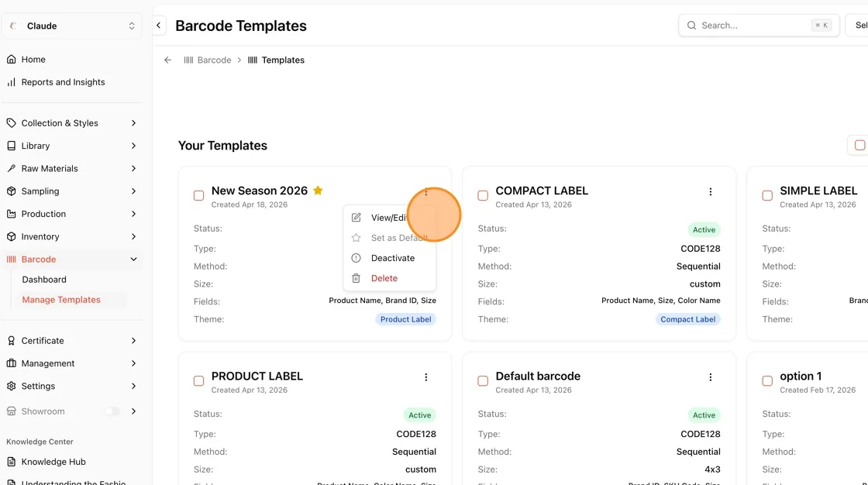This screenshot has width=868, height=485.
Task: Open the COMPACT LABEL three-dot menu
Action: (710, 191)
